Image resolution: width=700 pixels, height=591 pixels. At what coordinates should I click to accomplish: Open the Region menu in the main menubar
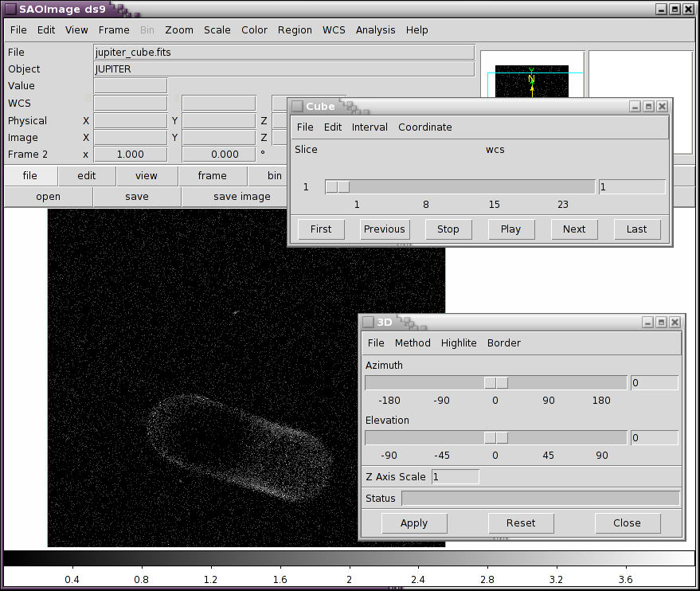point(295,29)
